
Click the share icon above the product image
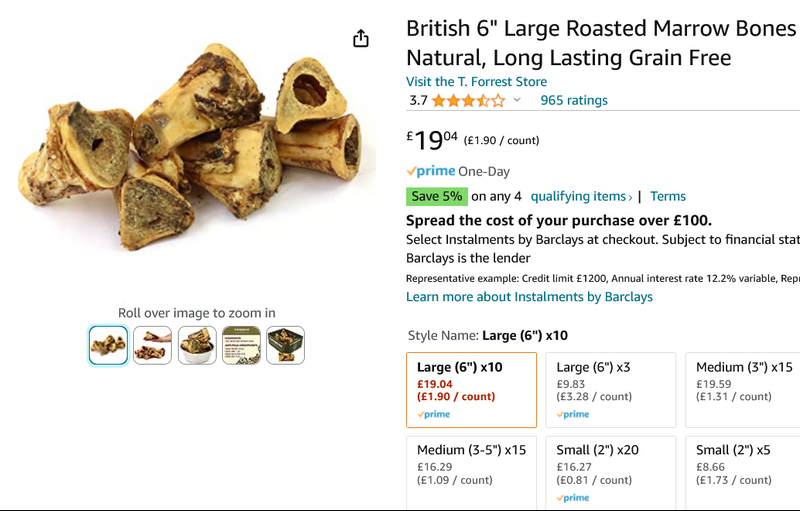click(361, 39)
